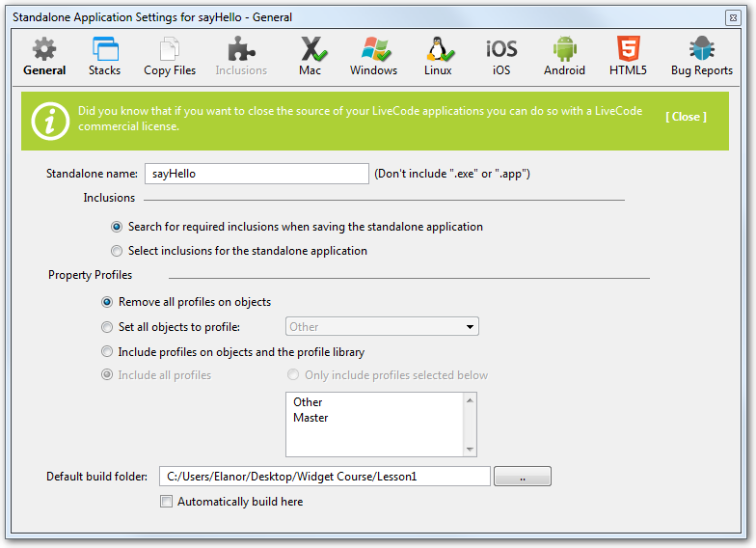This screenshot has height=548, width=756.
Task: Select Master in the profiles list
Action: pos(310,418)
